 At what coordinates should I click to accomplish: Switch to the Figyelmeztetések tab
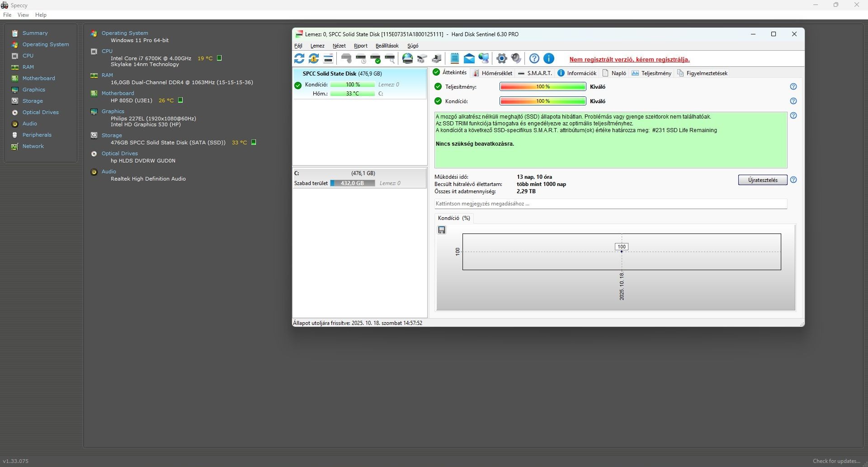tap(702, 73)
